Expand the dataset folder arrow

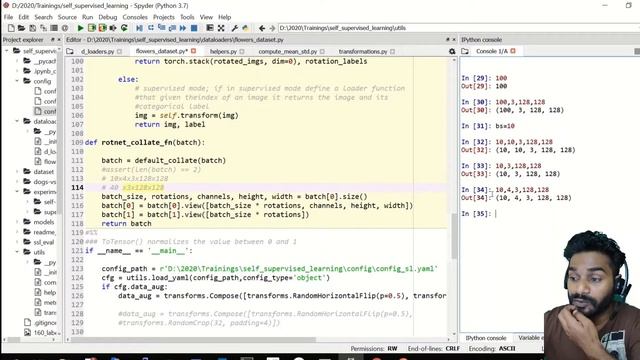17,171
